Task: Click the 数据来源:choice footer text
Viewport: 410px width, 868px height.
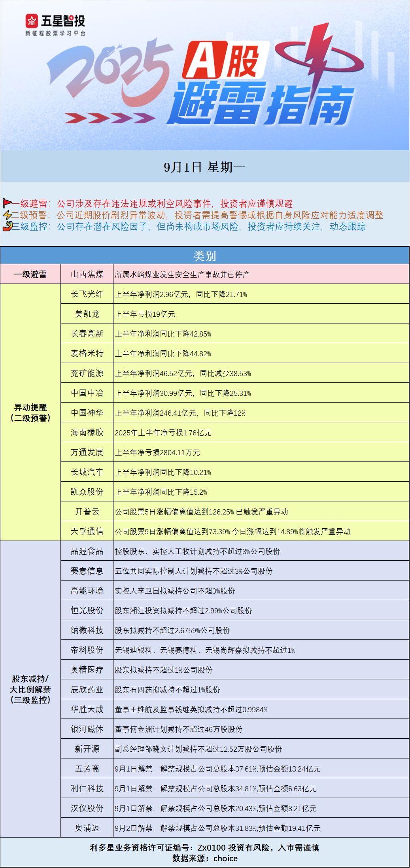Action: click(x=205, y=859)
